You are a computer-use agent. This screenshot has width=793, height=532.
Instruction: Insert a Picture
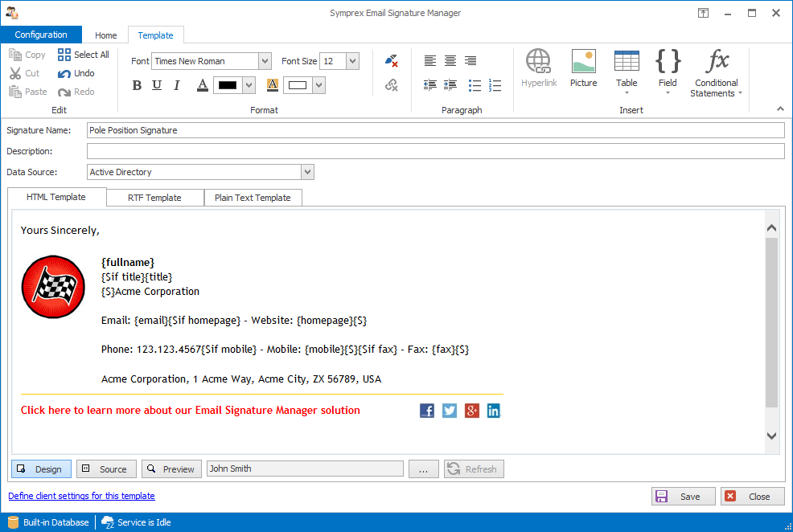584,68
